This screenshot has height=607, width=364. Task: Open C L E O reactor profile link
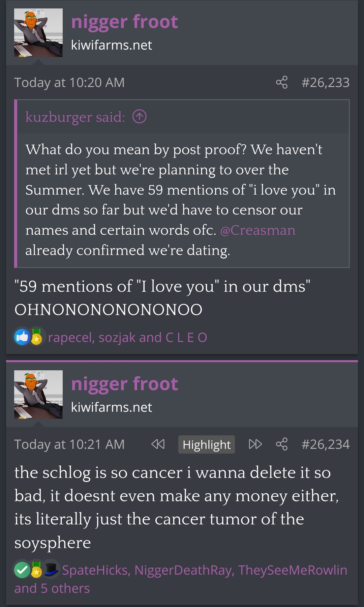click(x=186, y=338)
